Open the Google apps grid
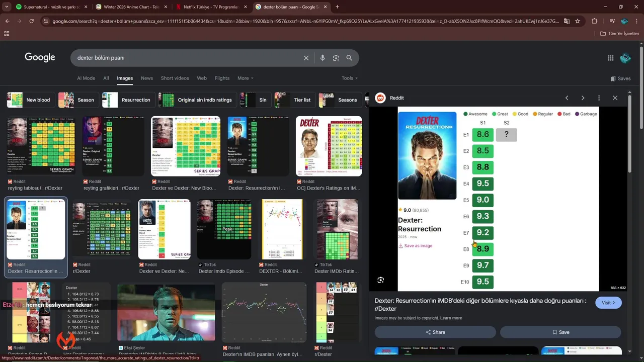Image resolution: width=644 pixels, height=362 pixels. coord(611,58)
